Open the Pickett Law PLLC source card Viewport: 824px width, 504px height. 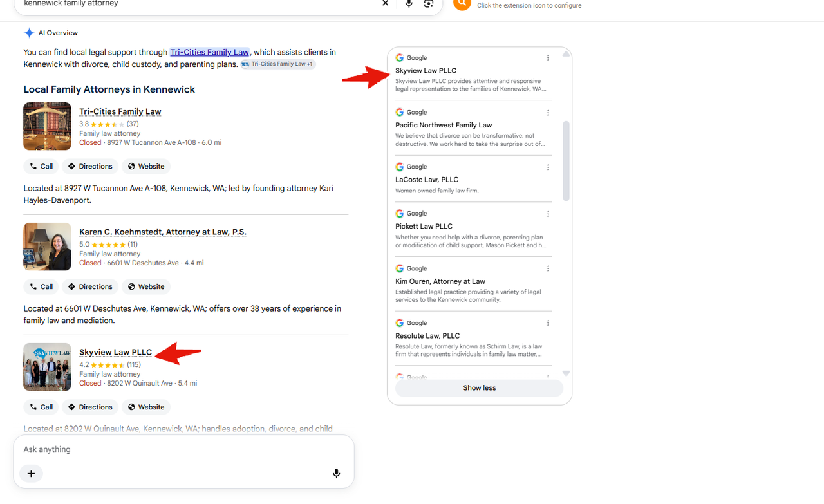pyautogui.click(x=473, y=229)
